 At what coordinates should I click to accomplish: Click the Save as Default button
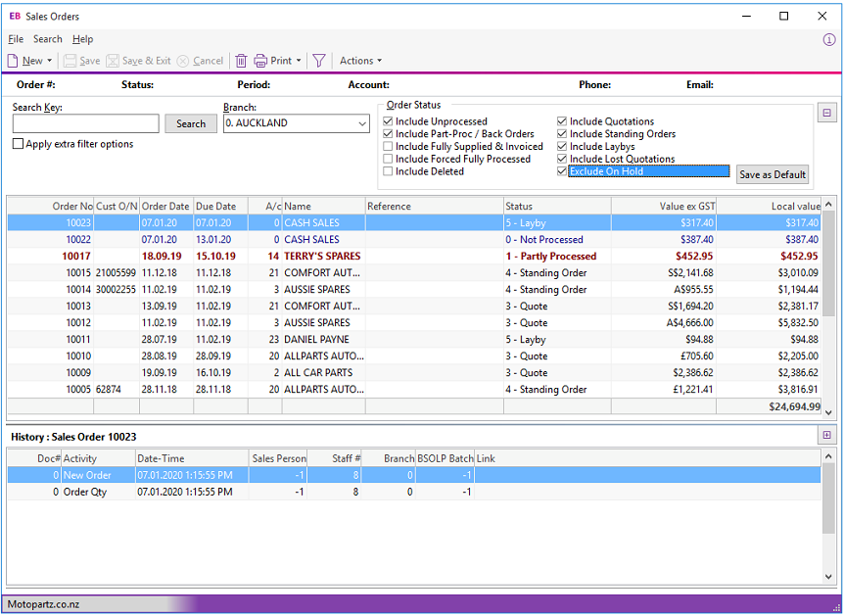tap(774, 174)
